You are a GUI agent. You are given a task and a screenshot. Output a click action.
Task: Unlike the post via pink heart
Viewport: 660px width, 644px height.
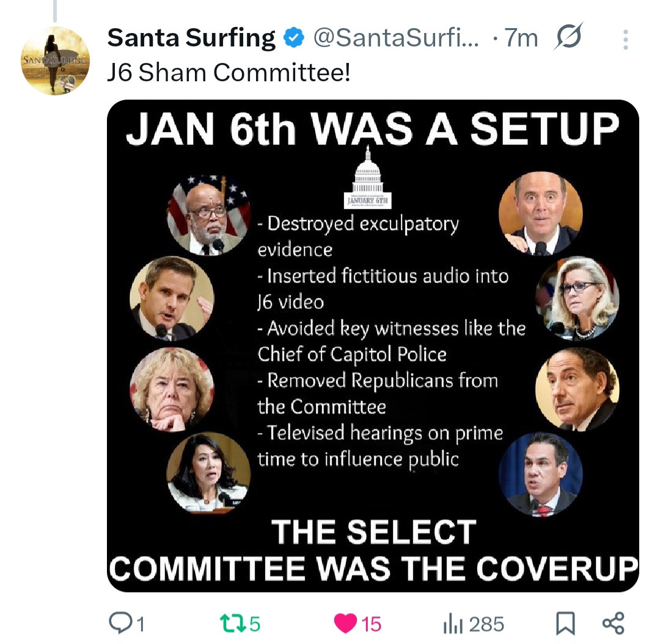click(x=345, y=623)
